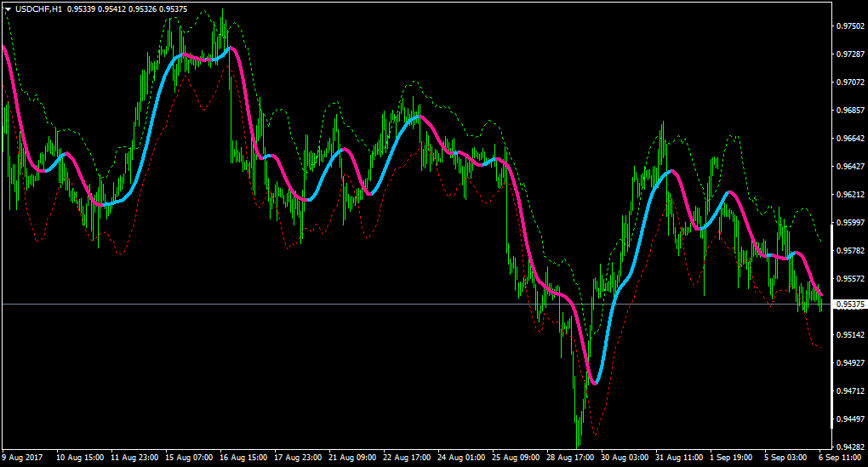The width and height of the screenshot is (868, 467).
Task: Click the 0.97502 price axis label
Action: (850, 26)
